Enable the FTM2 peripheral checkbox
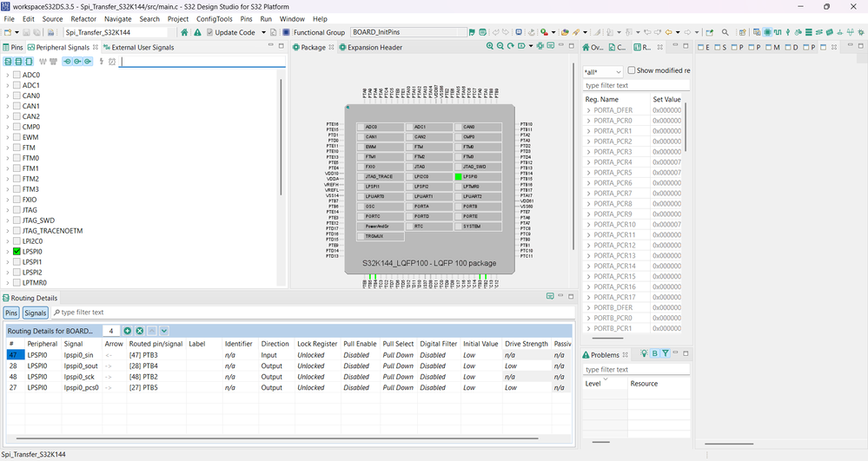 (17, 179)
